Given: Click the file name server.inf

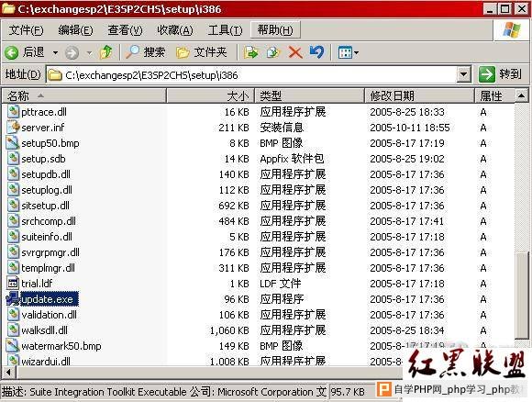Looking at the screenshot, I should coord(43,128).
